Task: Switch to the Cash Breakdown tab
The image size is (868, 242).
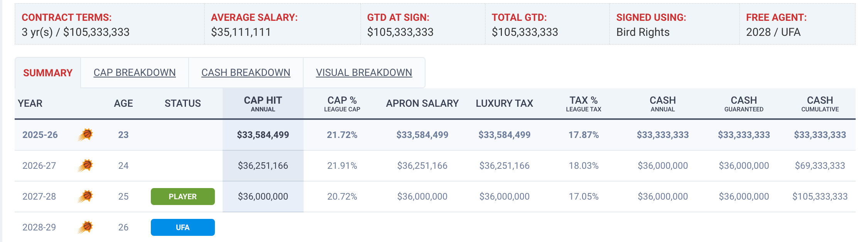Action: [246, 72]
